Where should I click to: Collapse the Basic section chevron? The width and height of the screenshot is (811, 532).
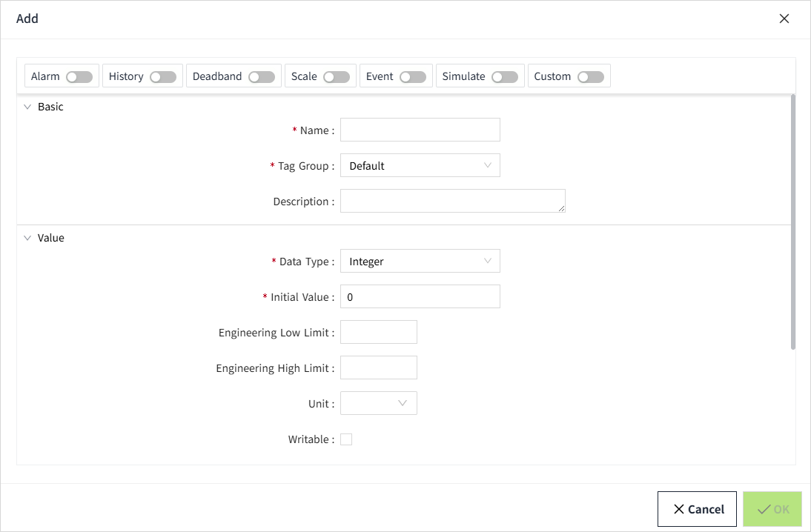click(x=27, y=107)
